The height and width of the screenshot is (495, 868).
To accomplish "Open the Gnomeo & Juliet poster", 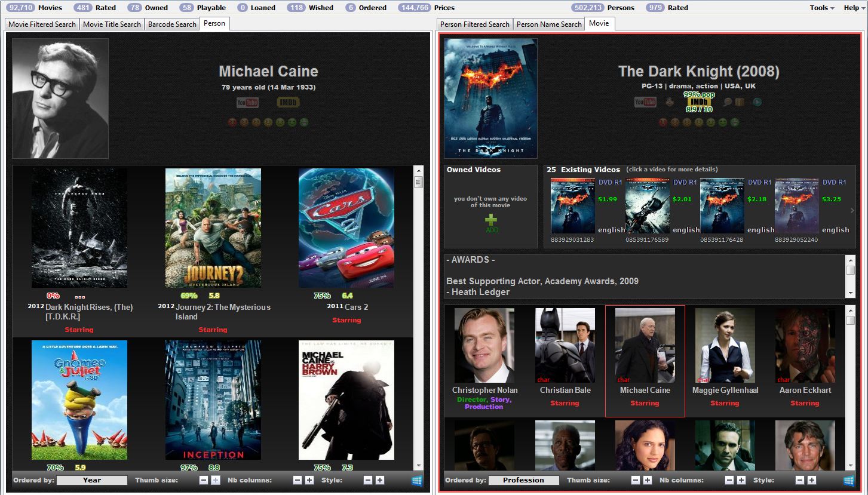I will [x=79, y=400].
